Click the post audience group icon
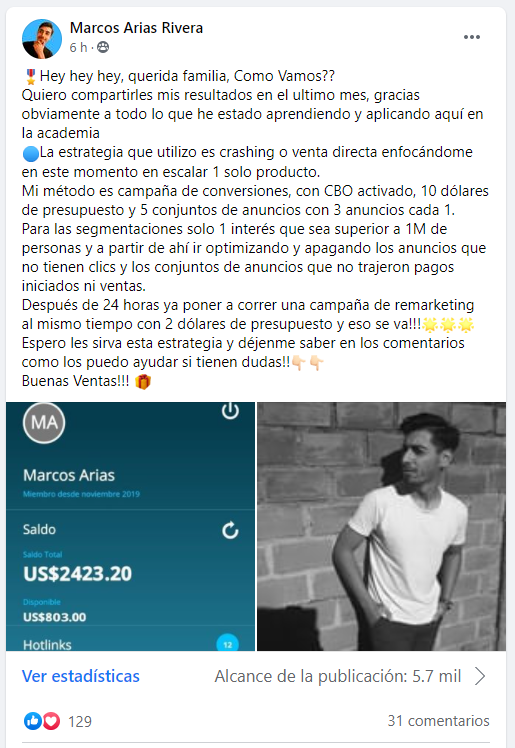This screenshot has height=748, width=515. [103, 47]
